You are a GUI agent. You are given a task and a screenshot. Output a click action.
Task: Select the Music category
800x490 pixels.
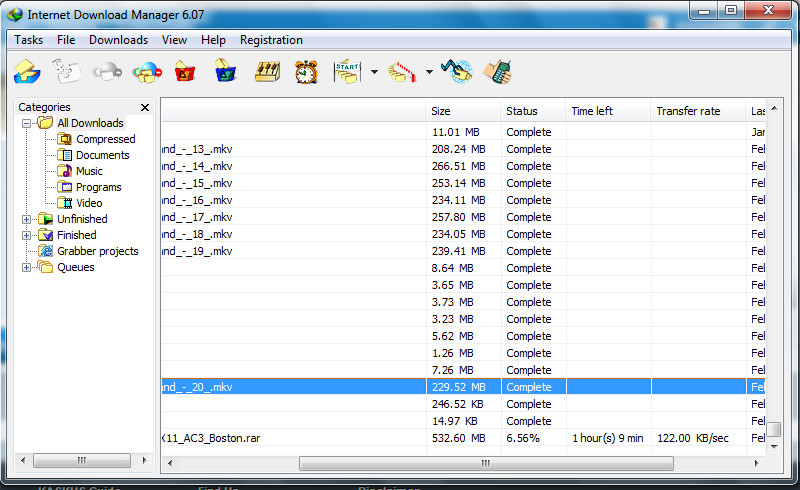click(x=89, y=171)
